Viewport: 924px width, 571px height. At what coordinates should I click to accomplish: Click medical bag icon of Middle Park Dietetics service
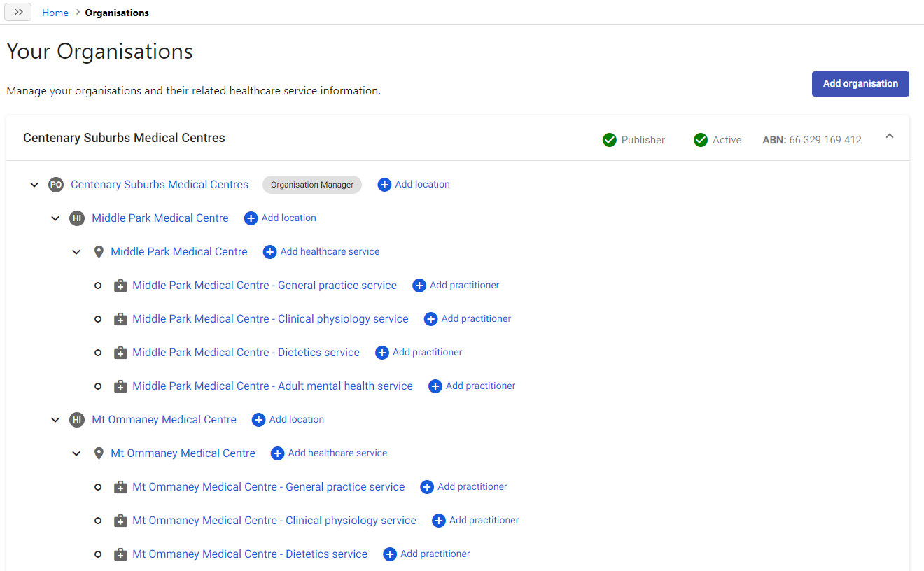[120, 353]
